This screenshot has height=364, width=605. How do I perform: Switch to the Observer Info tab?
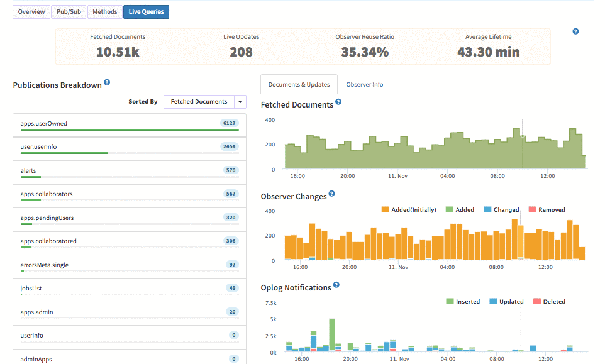point(364,85)
